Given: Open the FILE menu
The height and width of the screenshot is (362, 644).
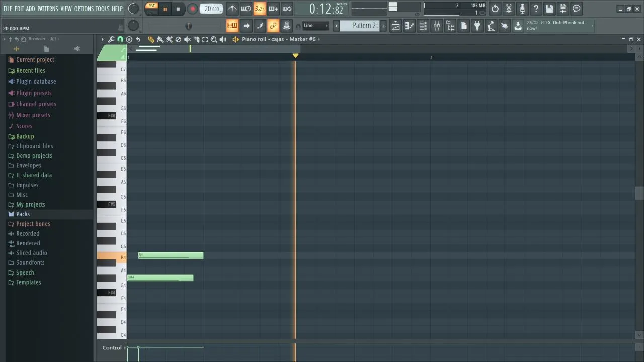Looking at the screenshot, I should point(8,9).
